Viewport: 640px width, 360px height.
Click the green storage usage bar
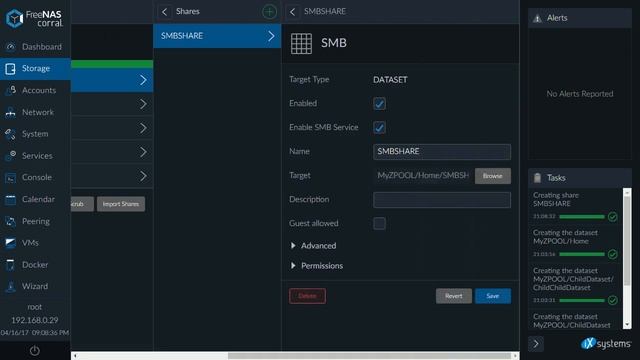[x=112, y=64]
